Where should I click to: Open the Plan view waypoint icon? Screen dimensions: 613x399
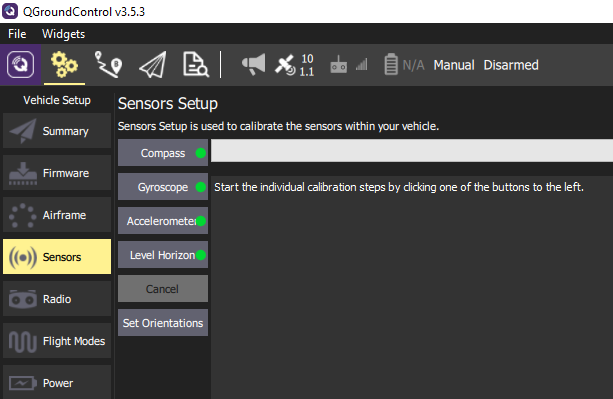tap(108, 64)
